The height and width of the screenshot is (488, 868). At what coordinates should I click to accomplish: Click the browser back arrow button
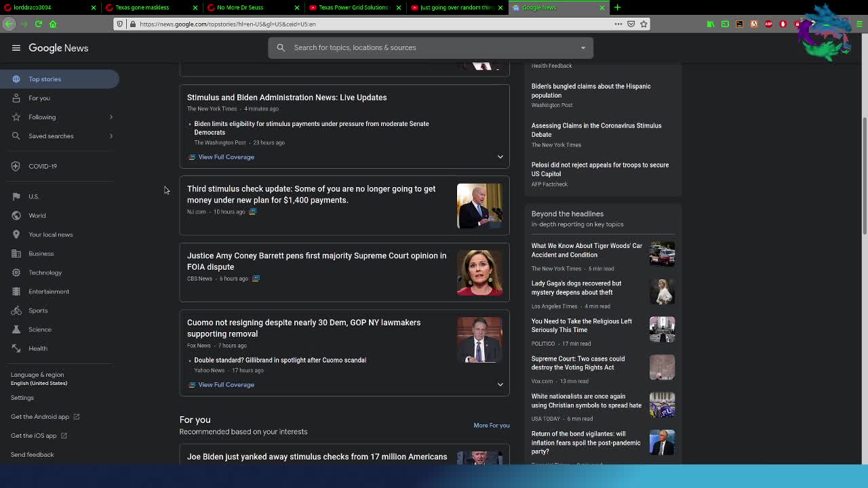9,24
